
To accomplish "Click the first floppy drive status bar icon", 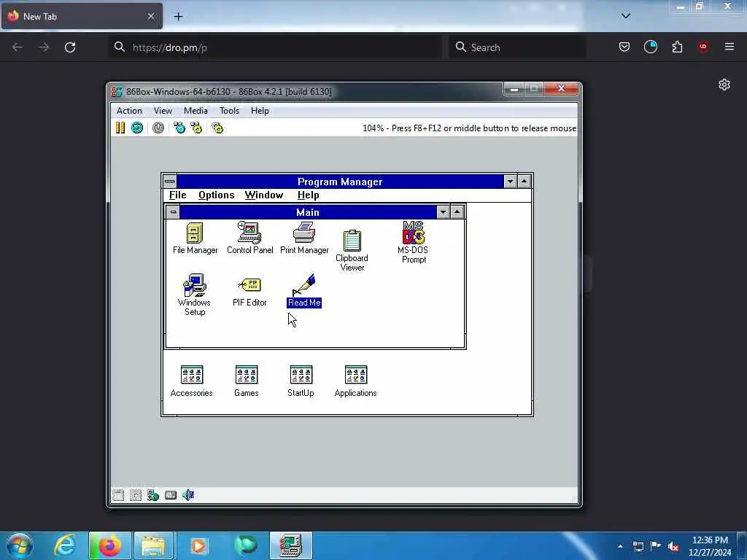I will click(x=118, y=495).
